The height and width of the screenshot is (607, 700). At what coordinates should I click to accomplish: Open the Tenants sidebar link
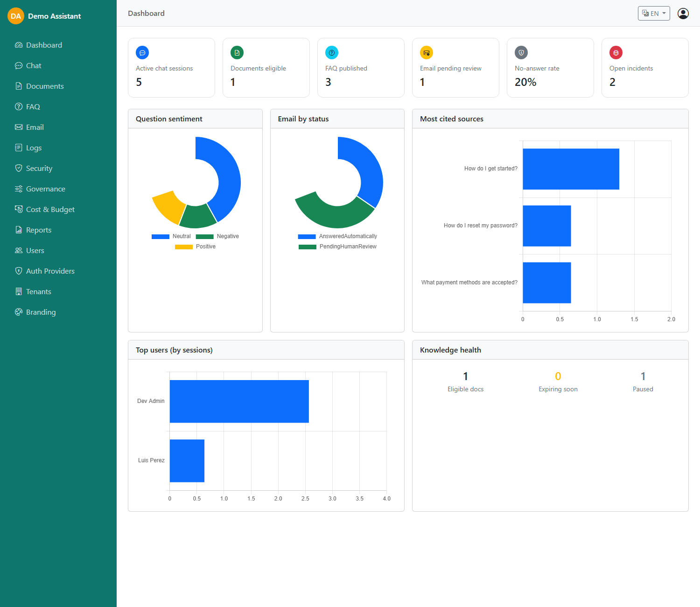coord(58,292)
